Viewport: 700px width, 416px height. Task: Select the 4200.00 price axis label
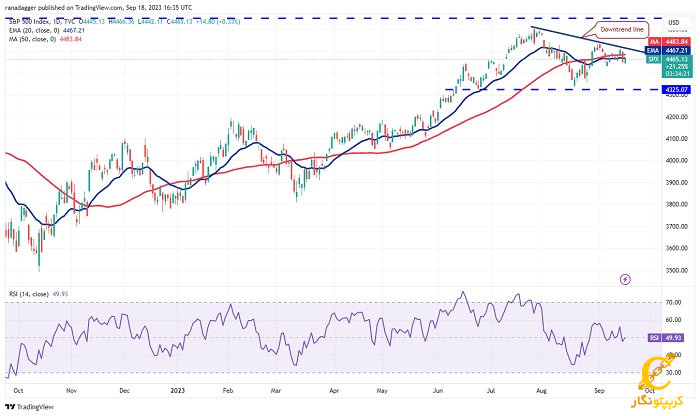point(676,117)
